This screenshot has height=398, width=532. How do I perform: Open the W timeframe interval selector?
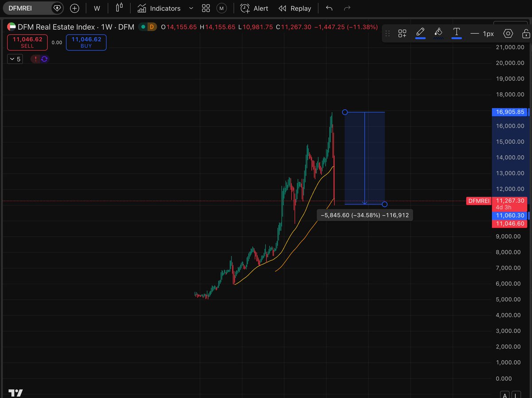point(97,8)
